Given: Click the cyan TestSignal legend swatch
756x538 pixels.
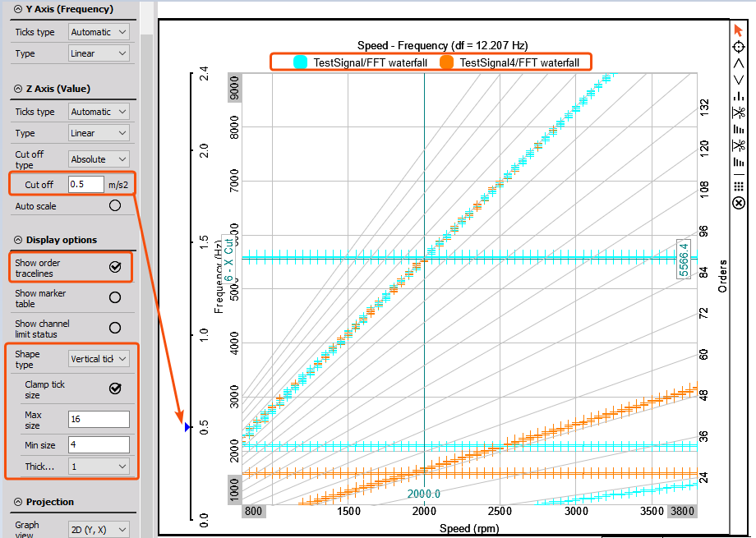Looking at the screenshot, I should coord(301,62).
